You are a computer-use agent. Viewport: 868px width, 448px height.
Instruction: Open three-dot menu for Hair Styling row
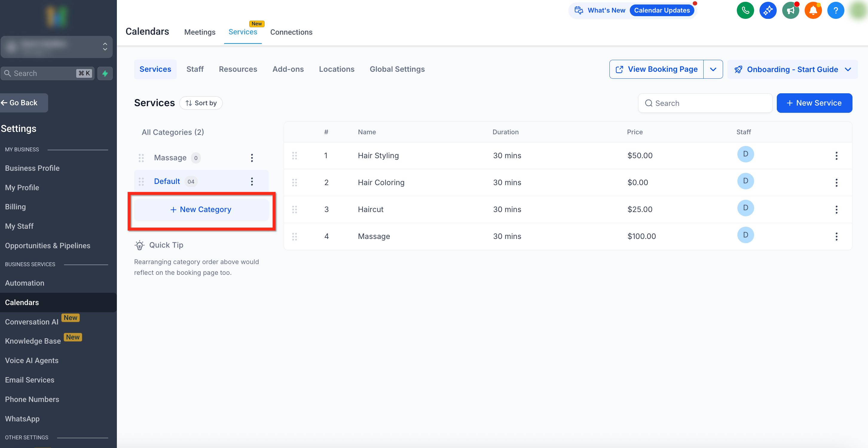click(x=836, y=156)
